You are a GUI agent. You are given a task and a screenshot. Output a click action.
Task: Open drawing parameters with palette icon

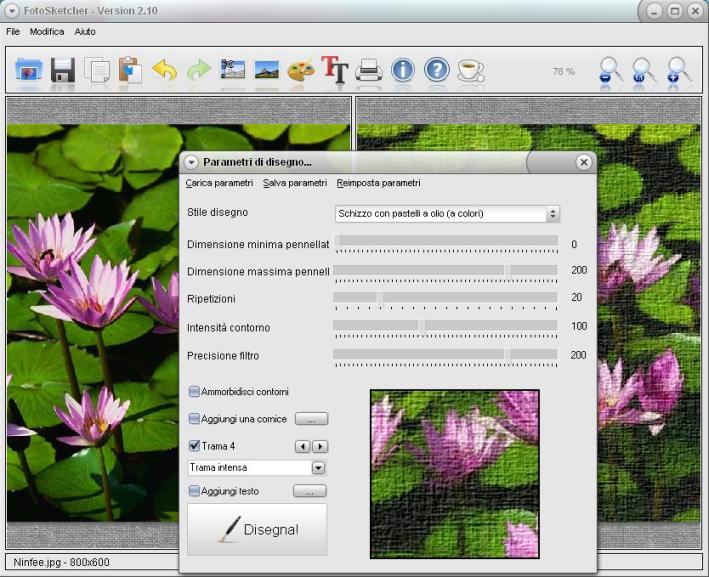pos(300,70)
